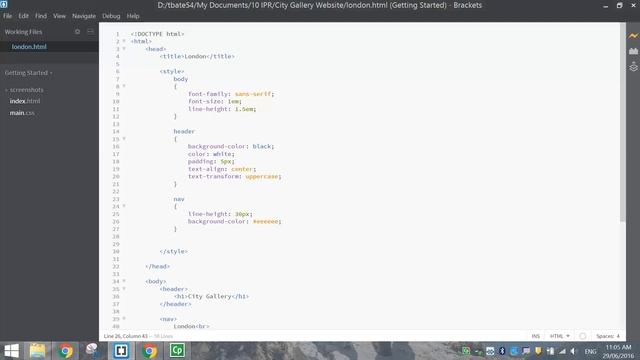Open Working Files gear settings

point(78,31)
